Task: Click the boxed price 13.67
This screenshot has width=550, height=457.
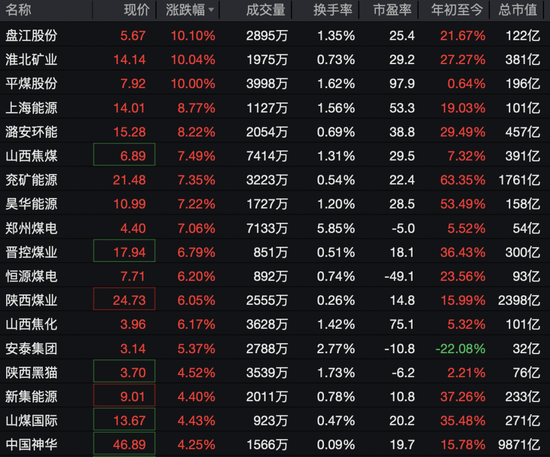Action: pos(124,419)
